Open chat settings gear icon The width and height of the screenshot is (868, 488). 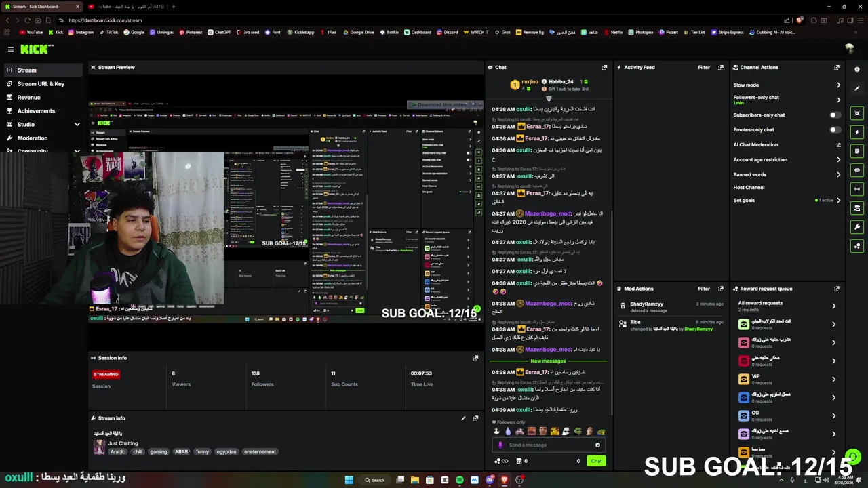click(x=578, y=461)
